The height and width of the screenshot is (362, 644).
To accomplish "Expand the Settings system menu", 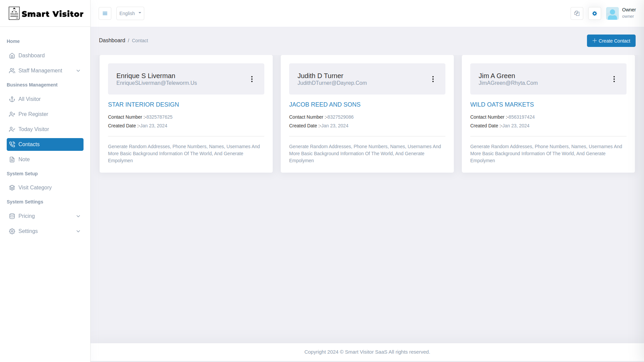I will click(x=45, y=231).
